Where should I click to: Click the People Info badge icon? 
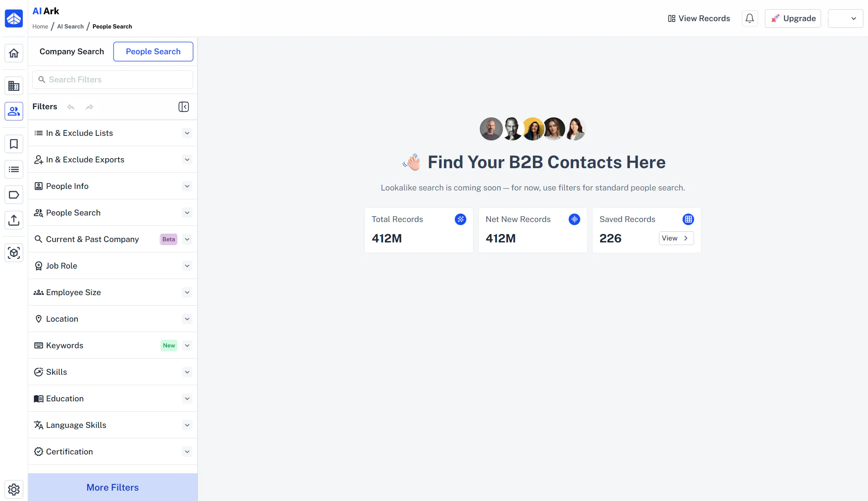(38, 186)
